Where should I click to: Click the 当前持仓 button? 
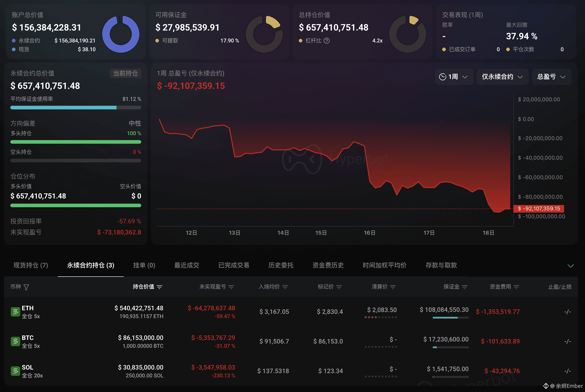coord(125,73)
